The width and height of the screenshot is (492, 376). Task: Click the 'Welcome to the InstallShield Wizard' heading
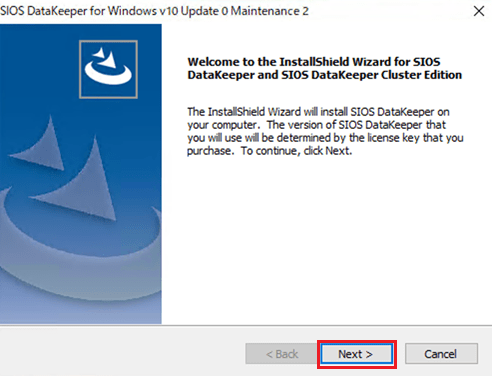tap(324, 68)
